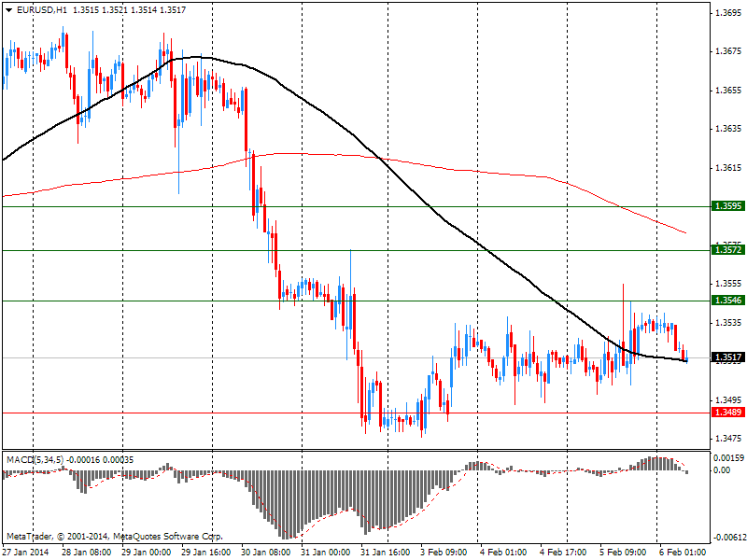Click the 30 Jan 08:00 time label
This screenshot has height=560, width=747.
point(268,552)
